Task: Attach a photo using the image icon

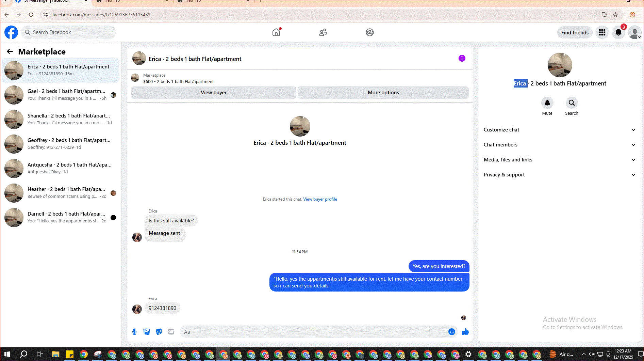Action: coord(147,332)
